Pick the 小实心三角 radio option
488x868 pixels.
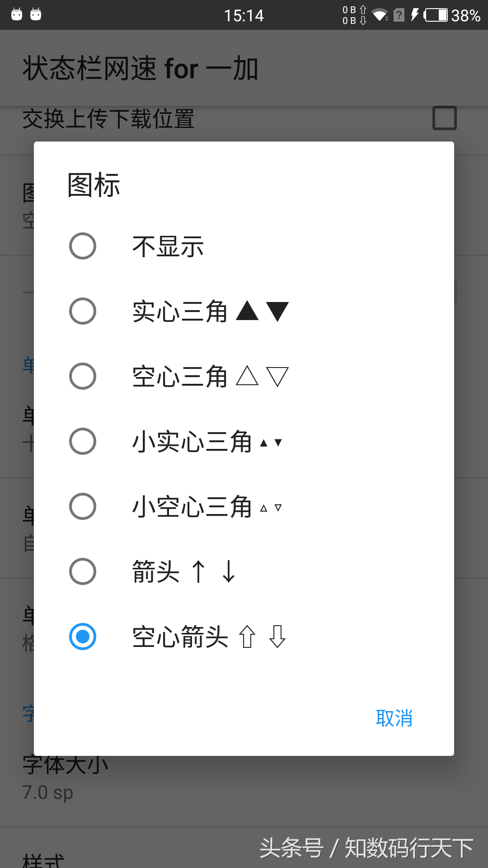tap(83, 441)
